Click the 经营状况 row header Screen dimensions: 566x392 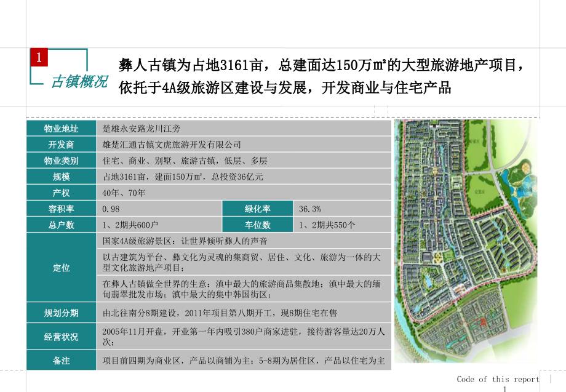click(x=61, y=337)
